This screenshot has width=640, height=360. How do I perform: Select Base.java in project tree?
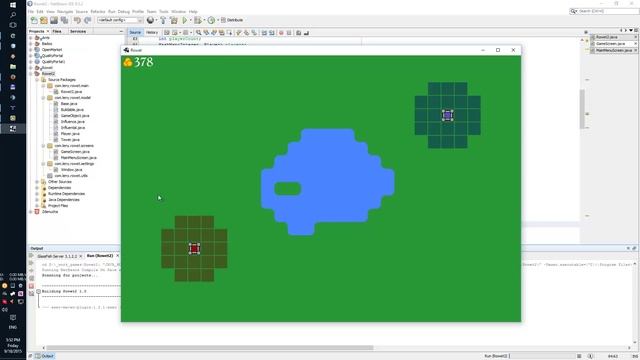69,104
